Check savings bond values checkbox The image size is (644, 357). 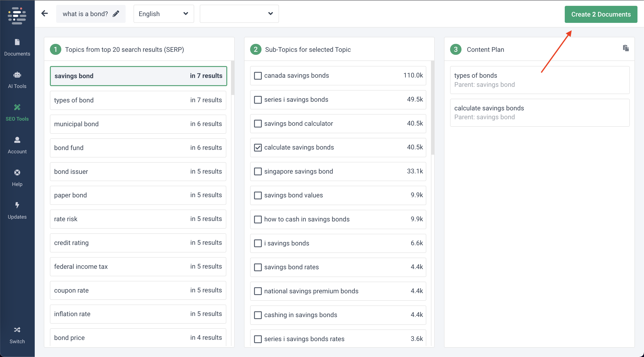[258, 195]
